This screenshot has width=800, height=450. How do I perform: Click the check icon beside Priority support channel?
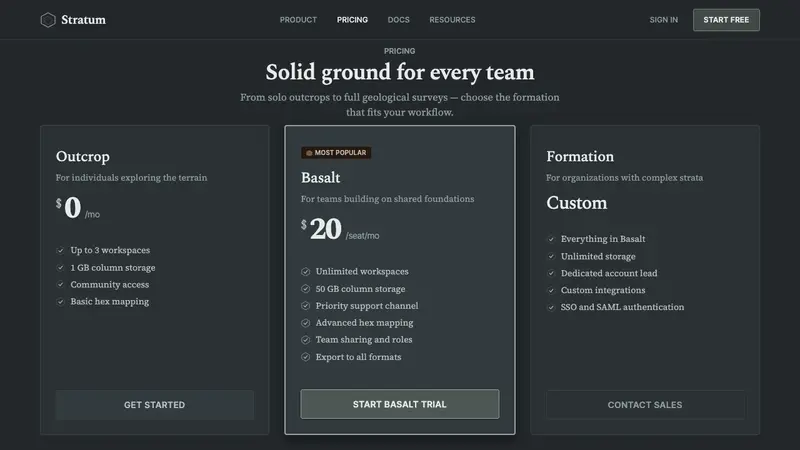[x=306, y=306]
